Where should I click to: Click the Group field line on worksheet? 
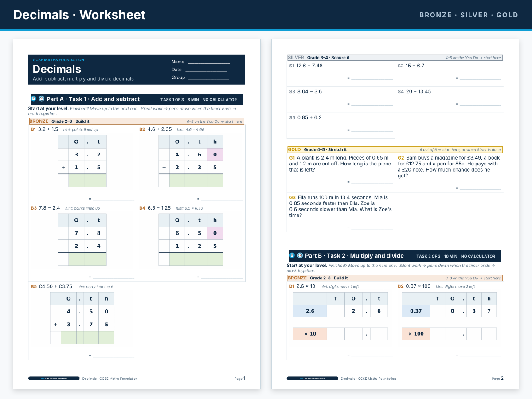point(208,79)
